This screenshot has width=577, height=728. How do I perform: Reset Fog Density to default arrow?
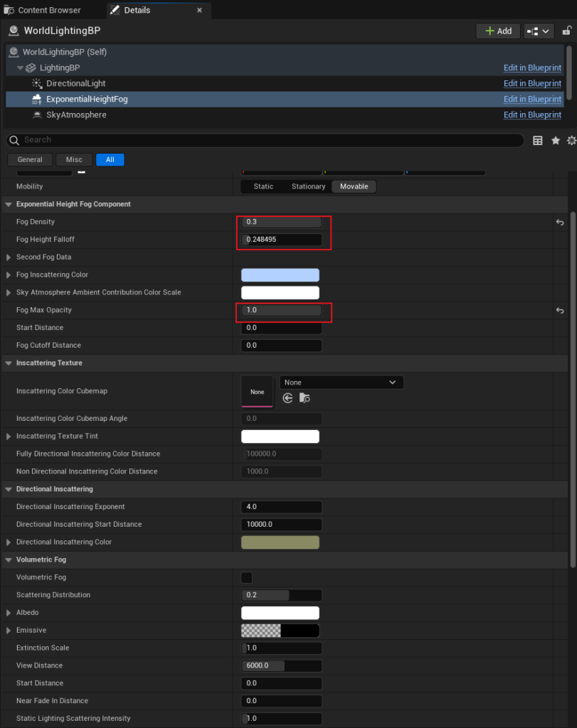tap(560, 223)
